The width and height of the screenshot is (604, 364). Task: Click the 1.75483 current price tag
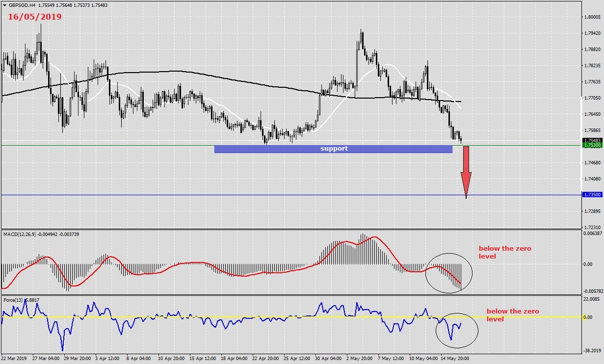pos(594,140)
